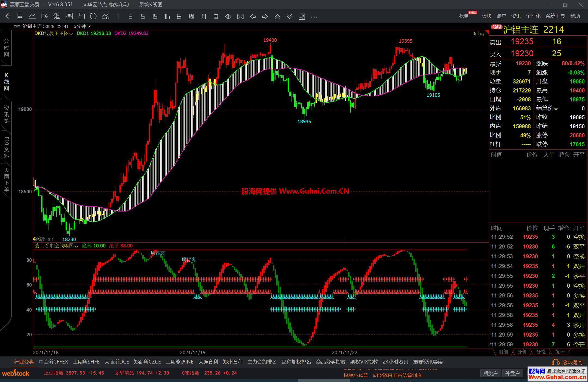Viewport: 588px width, 382px height.
Task: Click the back arrow toolbar icon
Action: pyautogui.click(x=8, y=17)
